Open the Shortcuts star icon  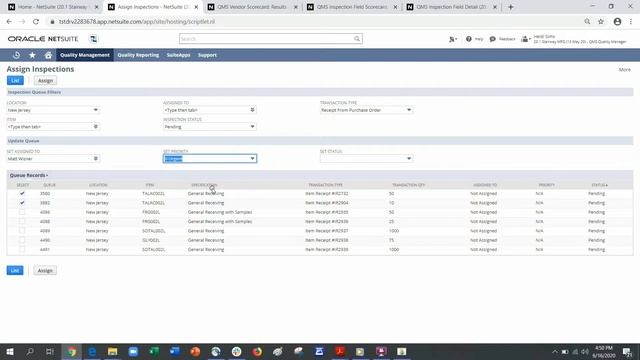click(32, 55)
